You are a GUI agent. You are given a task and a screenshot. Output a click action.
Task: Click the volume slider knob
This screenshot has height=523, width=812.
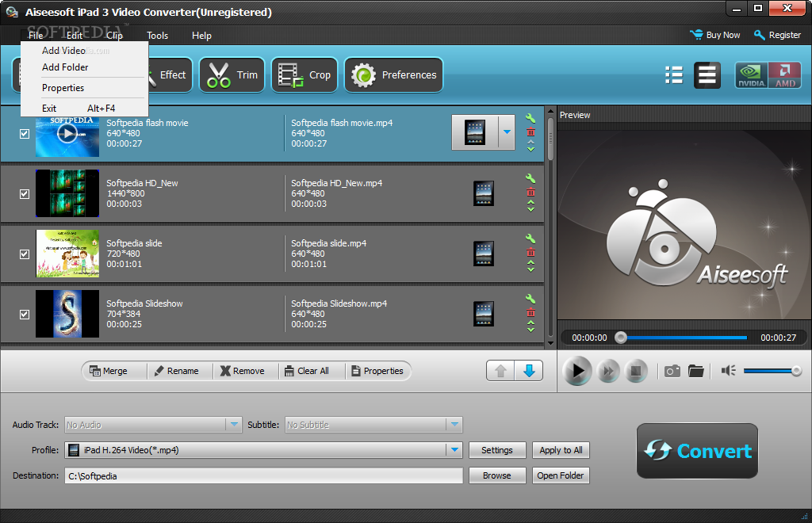(x=796, y=370)
